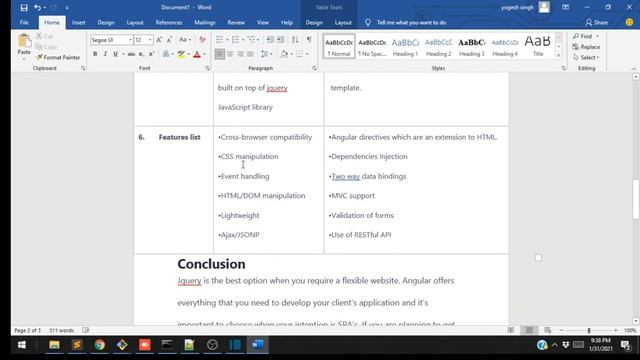The image size is (640, 360).
Task: Apply subscript formatting
Action: tap(141, 54)
